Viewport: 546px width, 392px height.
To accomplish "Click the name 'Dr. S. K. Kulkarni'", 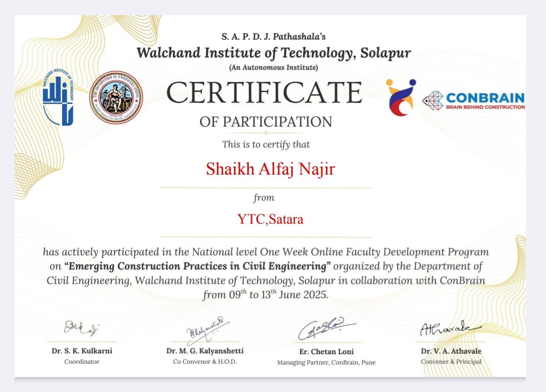I will tap(82, 351).
